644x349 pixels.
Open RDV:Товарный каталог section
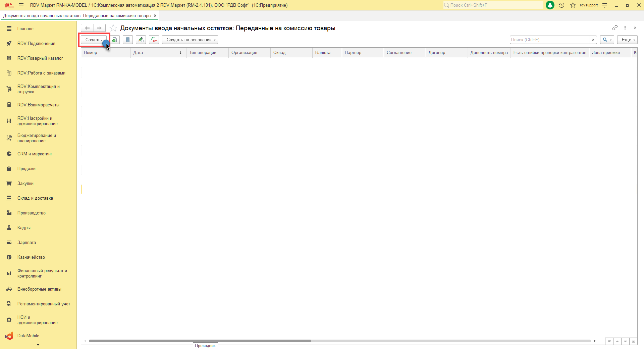[38, 58]
